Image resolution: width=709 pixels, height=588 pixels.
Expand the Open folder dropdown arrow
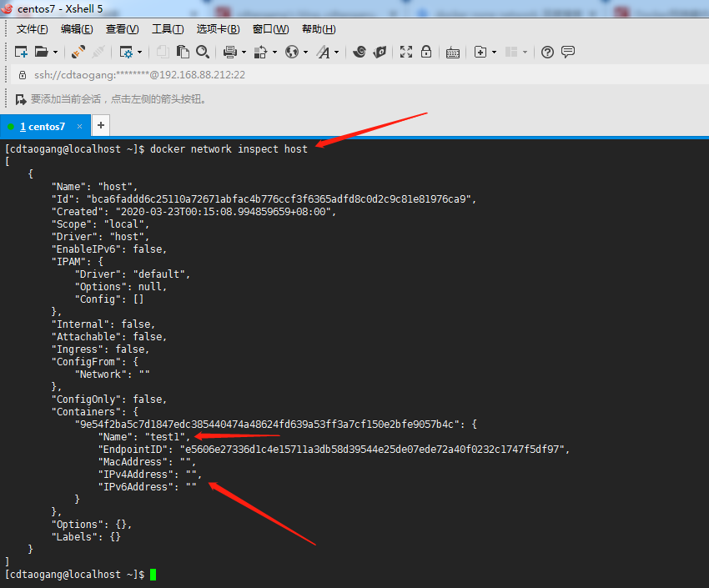tap(55, 53)
